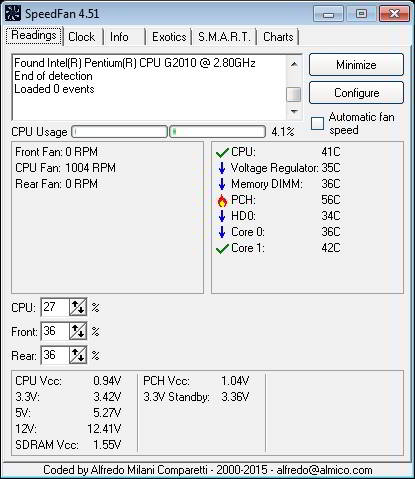Click the green checkmark beside Core 1
This screenshot has height=479, width=415.
point(222,249)
